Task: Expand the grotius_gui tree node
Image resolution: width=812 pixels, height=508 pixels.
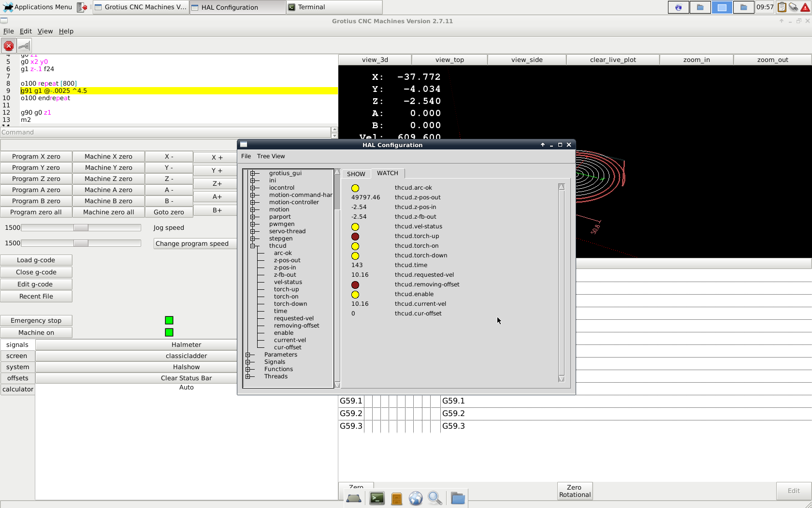Action: click(252, 173)
